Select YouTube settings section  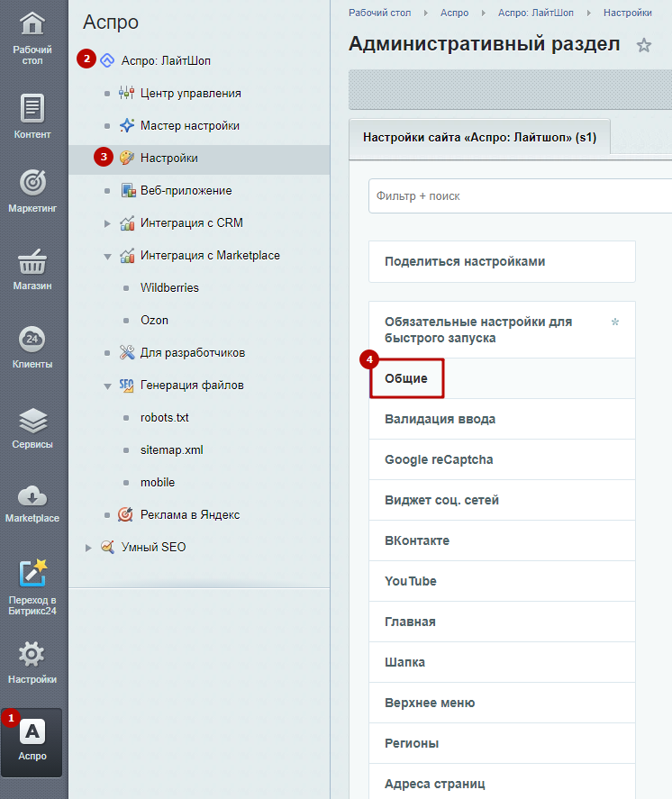502,581
